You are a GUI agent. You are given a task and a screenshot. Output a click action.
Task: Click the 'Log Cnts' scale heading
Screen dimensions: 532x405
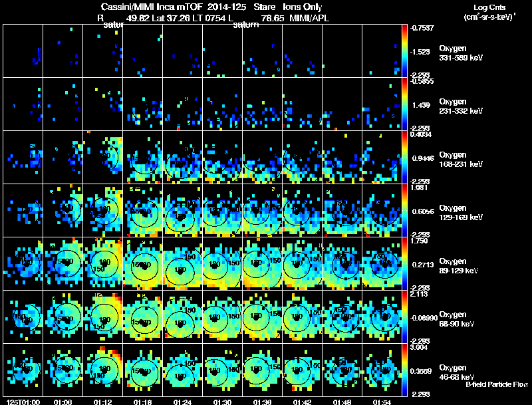pyautogui.click(x=489, y=7)
